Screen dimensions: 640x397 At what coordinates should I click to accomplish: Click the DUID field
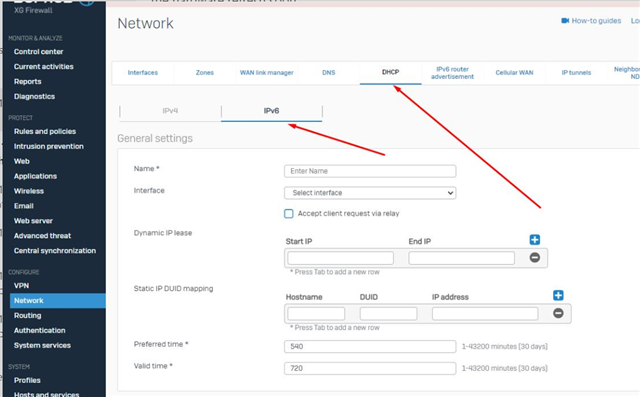click(x=388, y=313)
